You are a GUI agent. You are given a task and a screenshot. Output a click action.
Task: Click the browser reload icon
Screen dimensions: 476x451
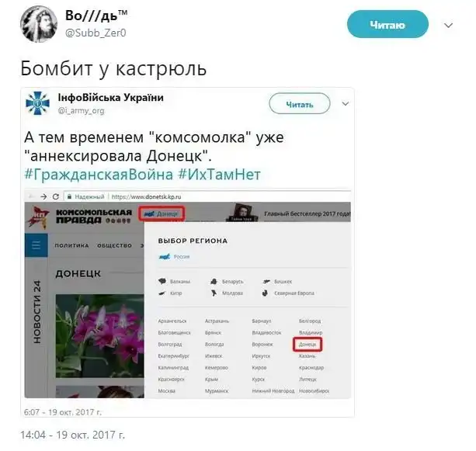point(56,196)
